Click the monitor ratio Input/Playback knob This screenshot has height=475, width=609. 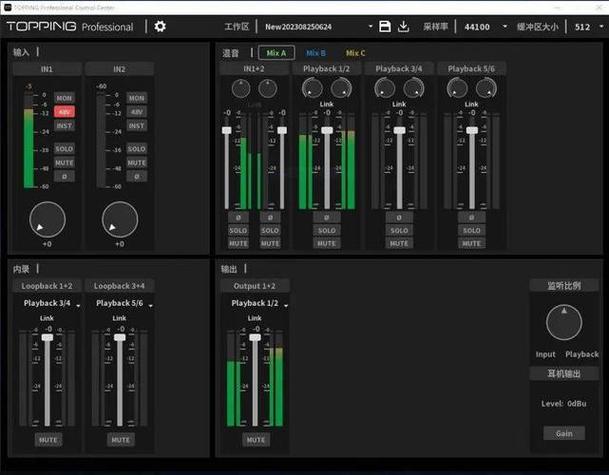tap(564, 323)
